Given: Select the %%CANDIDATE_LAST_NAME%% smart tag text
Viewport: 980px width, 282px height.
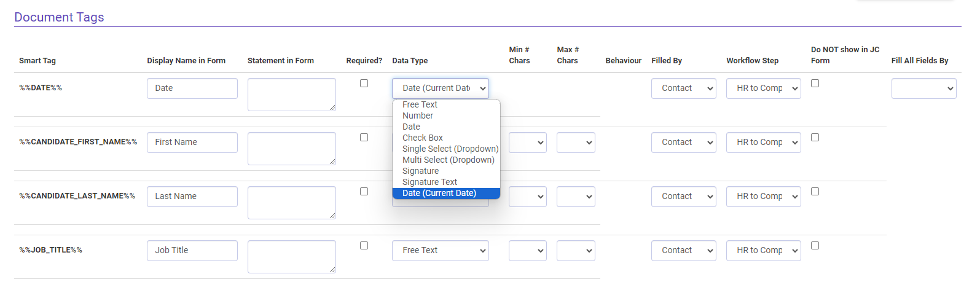Looking at the screenshot, I should coord(77,196).
